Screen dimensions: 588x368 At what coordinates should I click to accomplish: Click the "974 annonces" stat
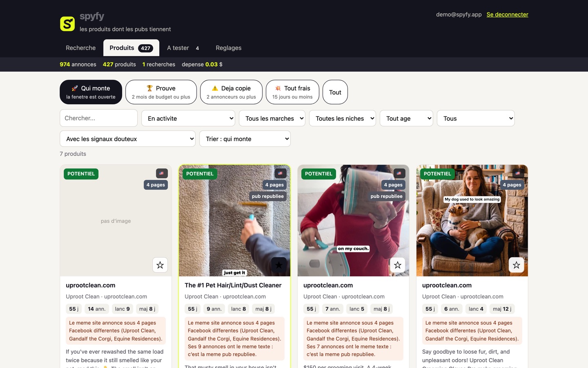tap(78, 64)
